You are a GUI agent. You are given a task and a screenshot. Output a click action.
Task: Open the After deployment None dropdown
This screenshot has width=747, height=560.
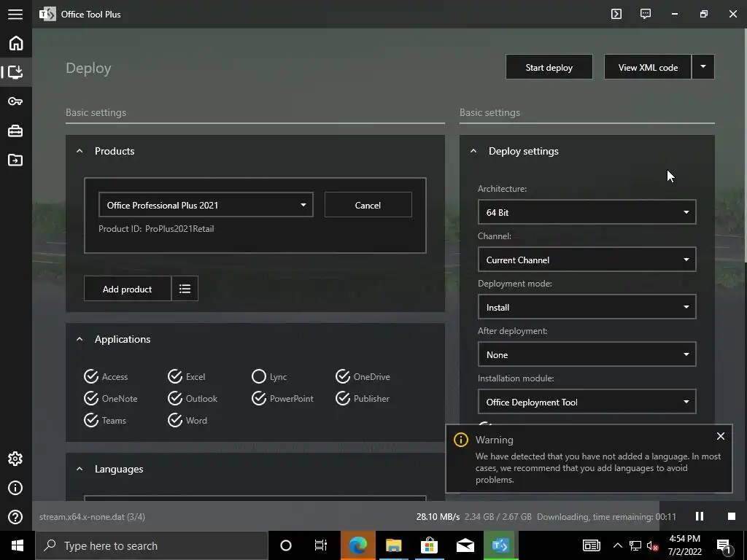pos(587,354)
